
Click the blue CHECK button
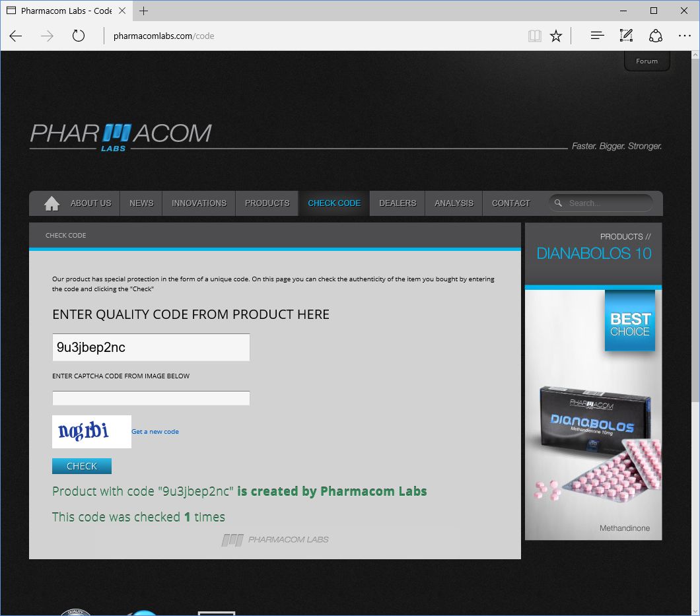(x=82, y=466)
